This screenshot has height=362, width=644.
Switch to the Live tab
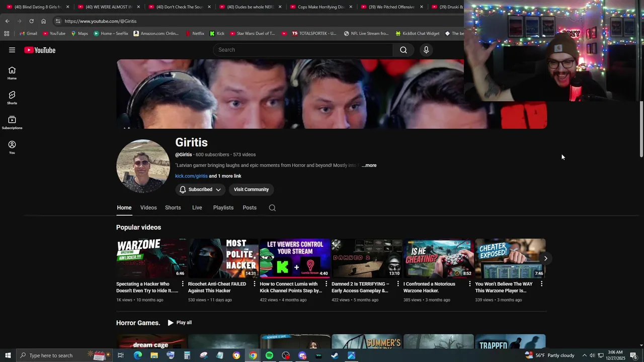(197, 208)
